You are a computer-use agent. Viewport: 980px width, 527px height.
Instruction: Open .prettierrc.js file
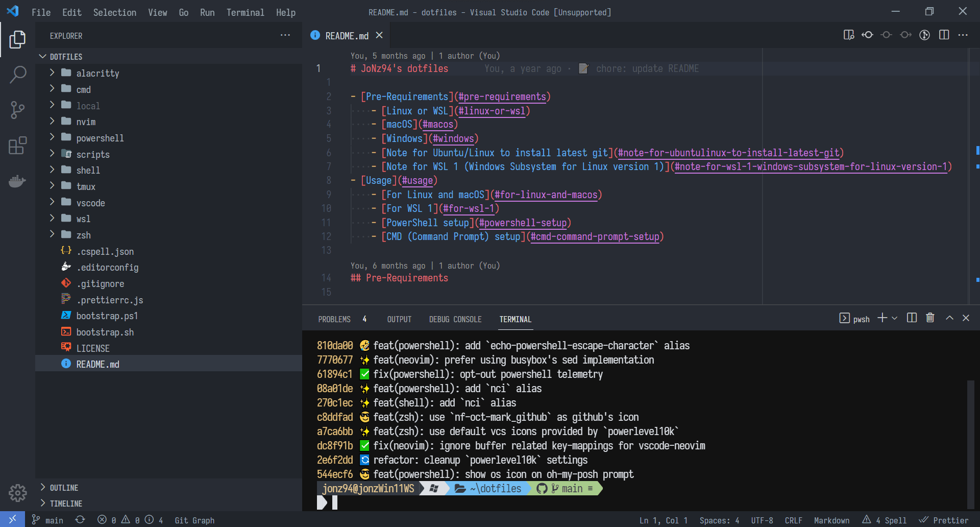click(x=168, y=300)
